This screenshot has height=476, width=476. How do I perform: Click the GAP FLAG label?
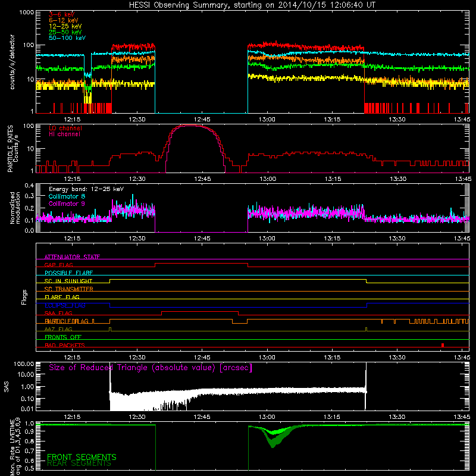point(58,265)
